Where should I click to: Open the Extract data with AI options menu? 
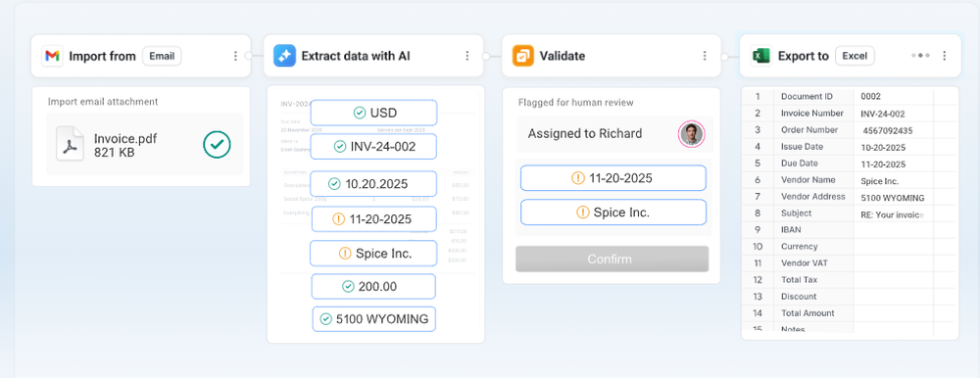tap(466, 56)
